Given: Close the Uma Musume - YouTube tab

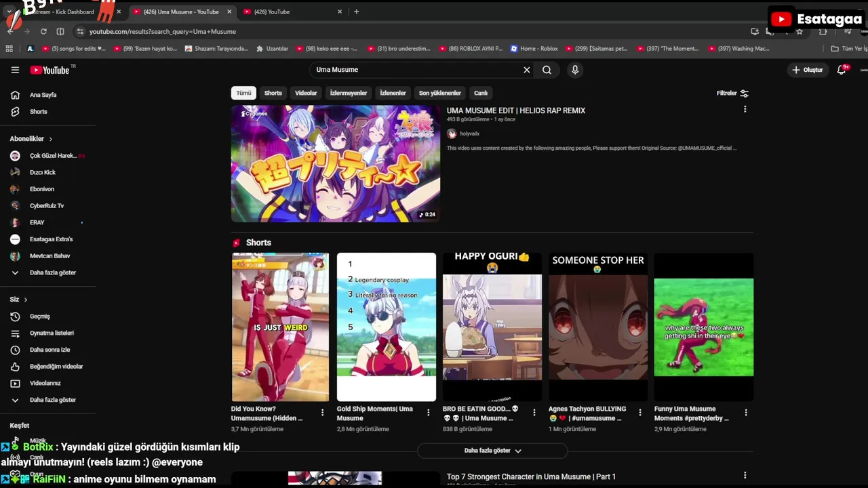Looking at the screenshot, I should [229, 12].
